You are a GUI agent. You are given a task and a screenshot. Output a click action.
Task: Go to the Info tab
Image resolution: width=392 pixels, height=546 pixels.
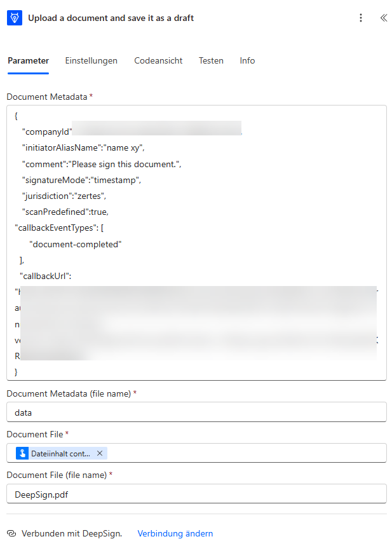point(247,60)
